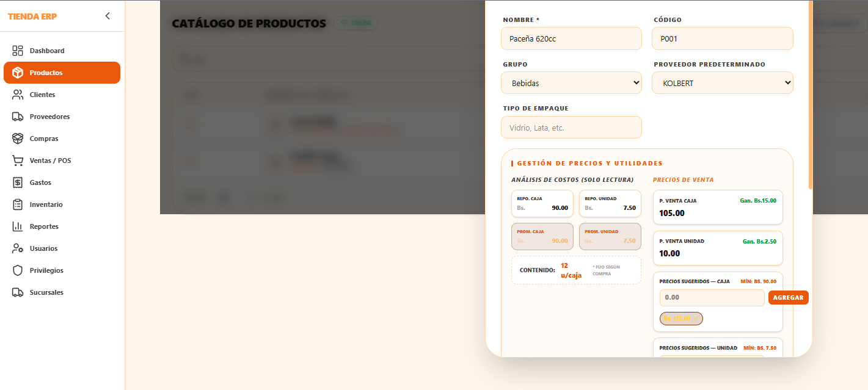Open the Inventario section
This screenshot has height=390, width=868.
tap(62, 204)
